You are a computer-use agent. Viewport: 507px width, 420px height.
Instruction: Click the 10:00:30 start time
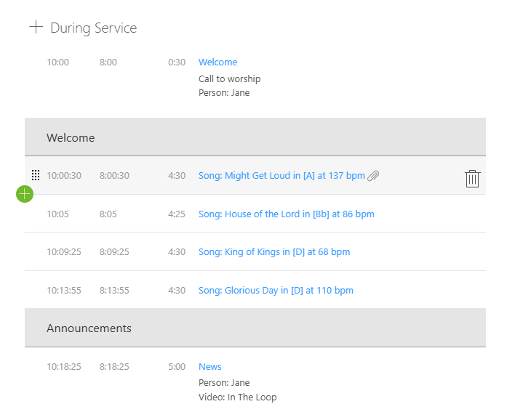[x=64, y=175]
